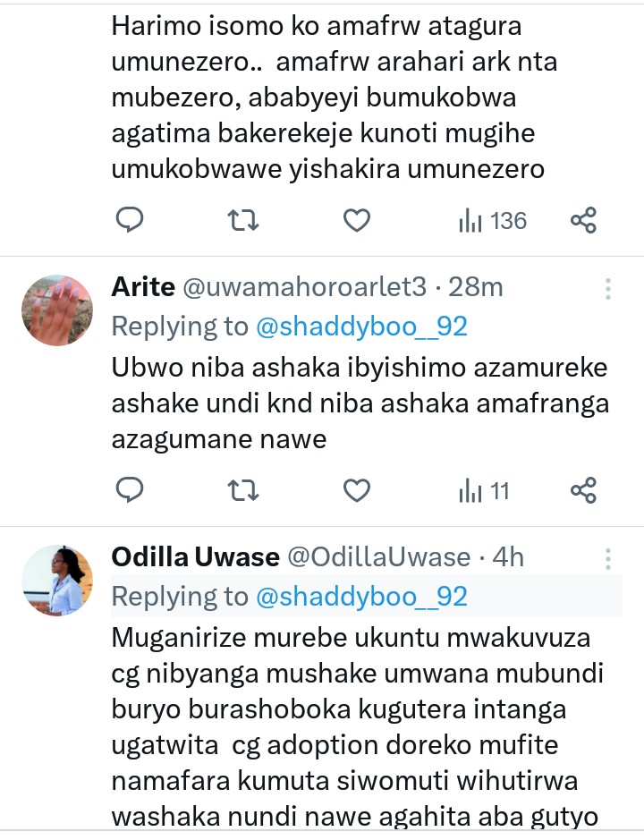The height and width of the screenshot is (840, 644).
Task: View analytics showing 11 views
Action: [484, 490]
